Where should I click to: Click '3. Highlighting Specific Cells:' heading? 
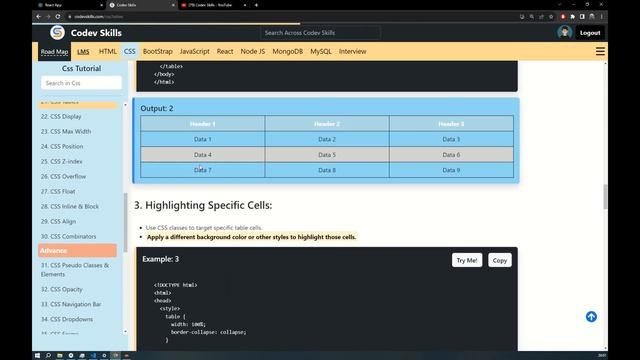[203, 205]
